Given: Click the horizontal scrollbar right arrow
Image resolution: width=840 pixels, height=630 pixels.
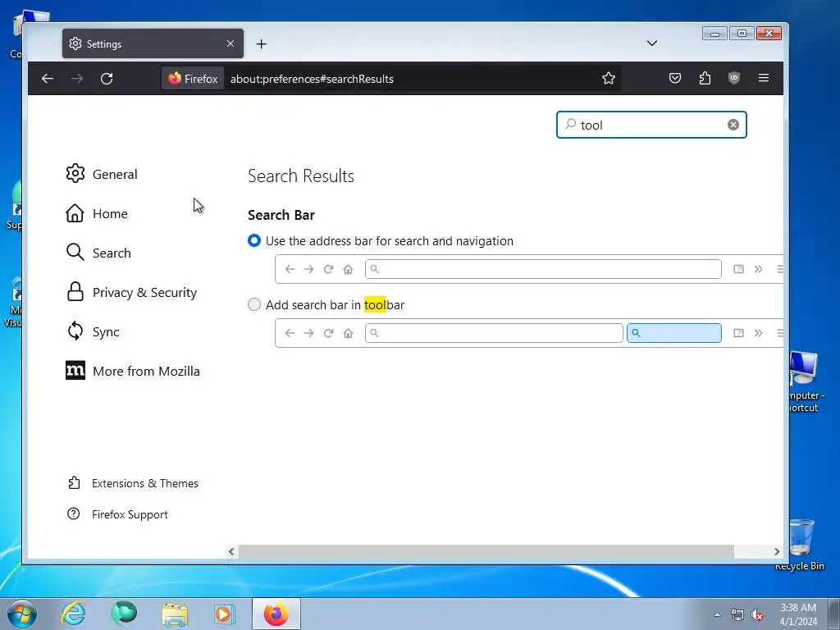Looking at the screenshot, I should [x=777, y=551].
